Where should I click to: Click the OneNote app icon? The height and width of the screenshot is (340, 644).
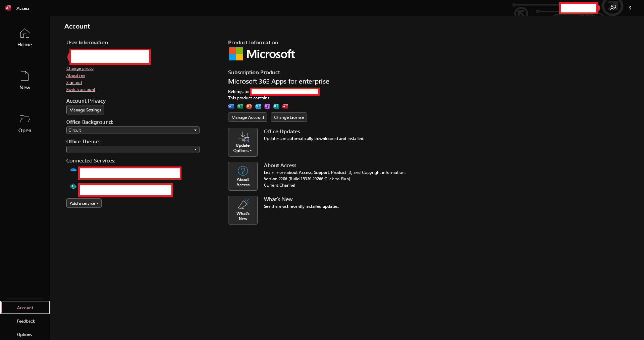coord(267,106)
